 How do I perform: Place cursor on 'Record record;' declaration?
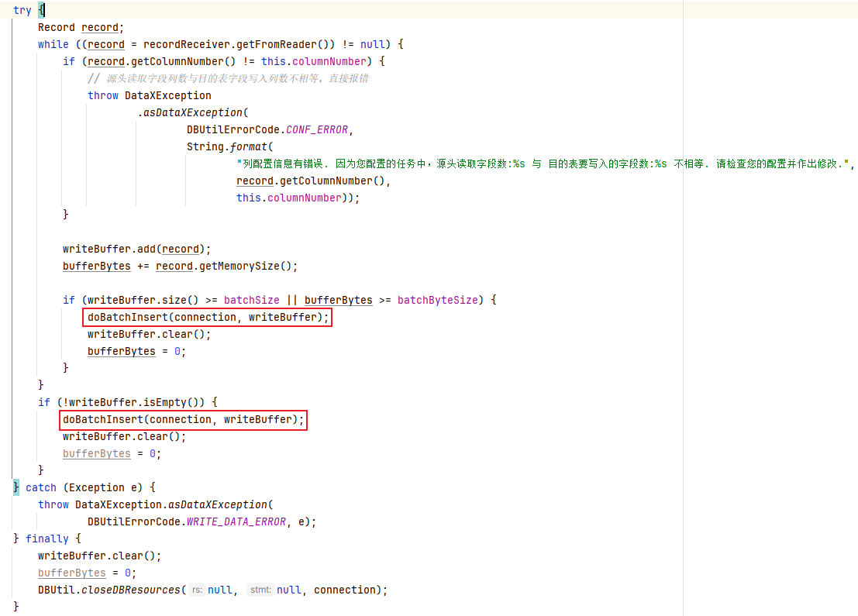[81, 27]
